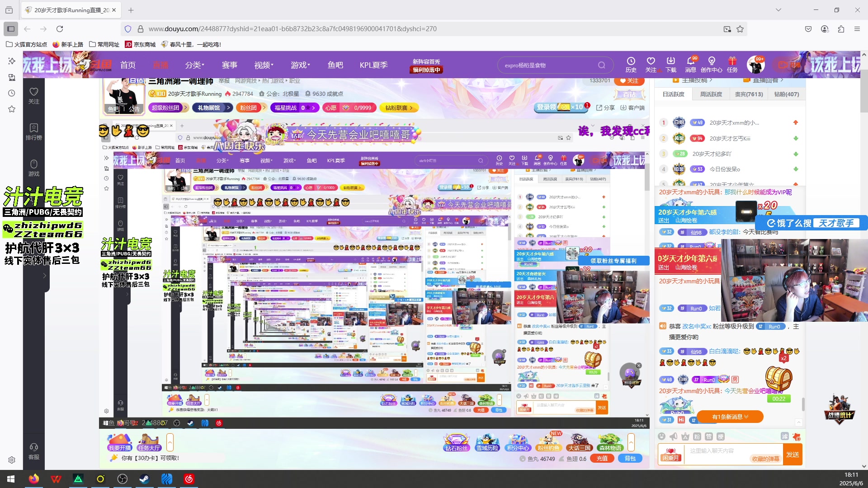Screen dimensions: 868x488
Task: Click Firefox list all tabs arrow
Action: [778, 10]
